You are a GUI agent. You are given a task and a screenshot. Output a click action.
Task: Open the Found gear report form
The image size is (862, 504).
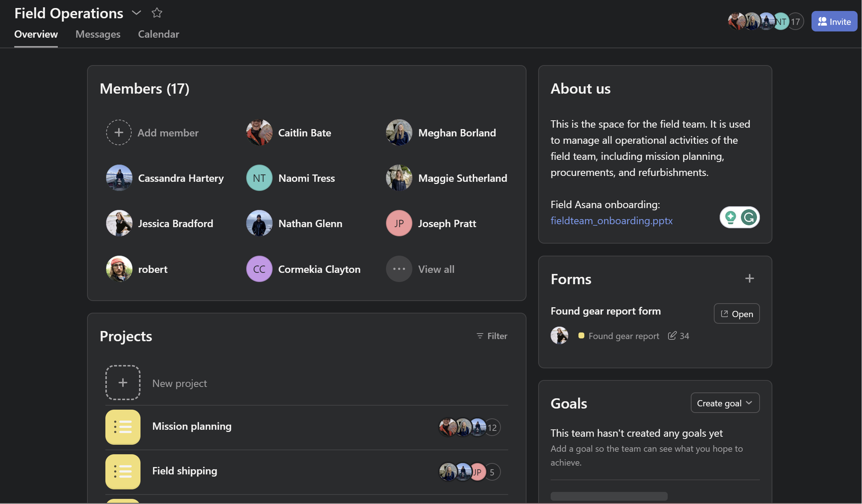[737, 314]
